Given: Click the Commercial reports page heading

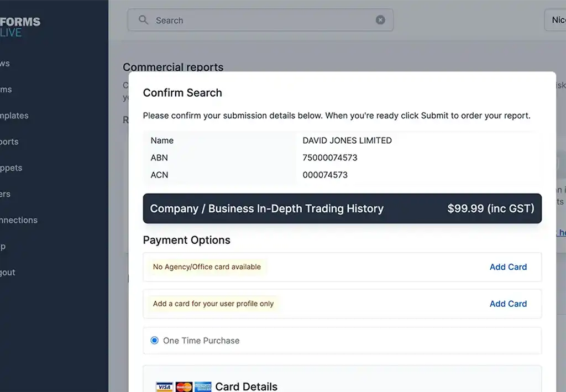Looking at the screenshot, I should [173, 67].
